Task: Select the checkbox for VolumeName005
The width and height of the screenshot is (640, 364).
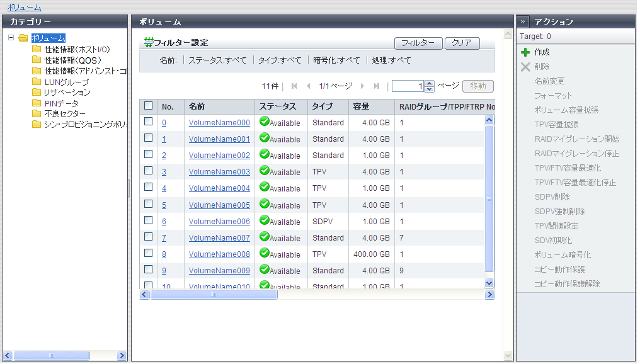Action: coord(149,204)
